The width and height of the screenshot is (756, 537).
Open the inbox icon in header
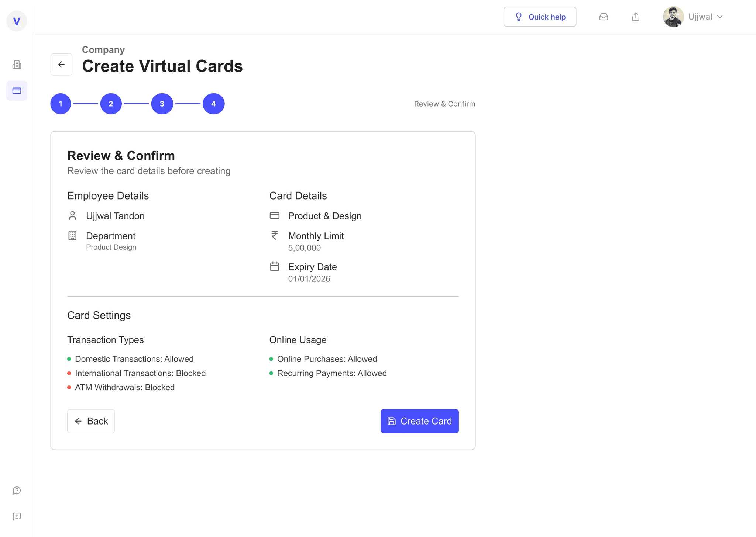pyautogui.click(x=604, y=17)
